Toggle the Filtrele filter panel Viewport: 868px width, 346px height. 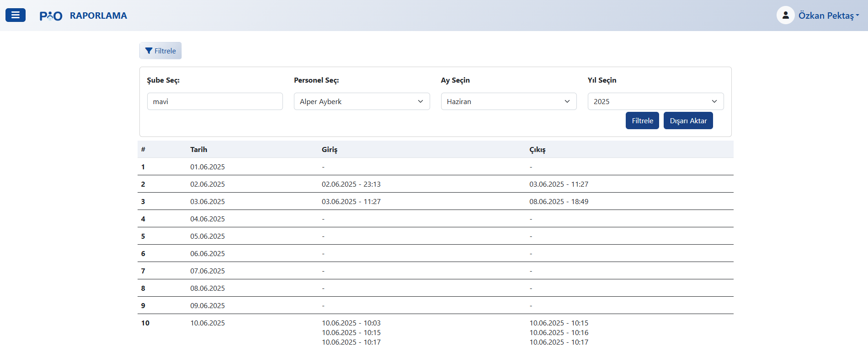pos(160,51)
